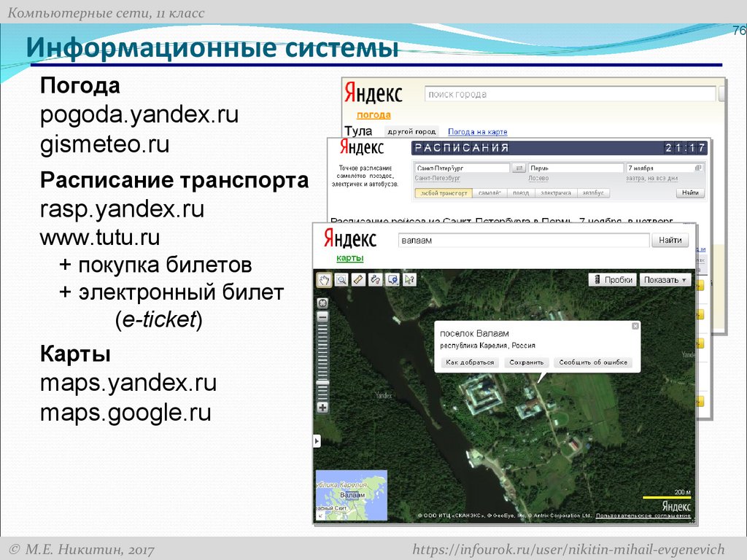Click the www.tutu.ru text on the slide
Image resolution: width=747 pixels, height=560 pixels.
[x=100, y=237]
